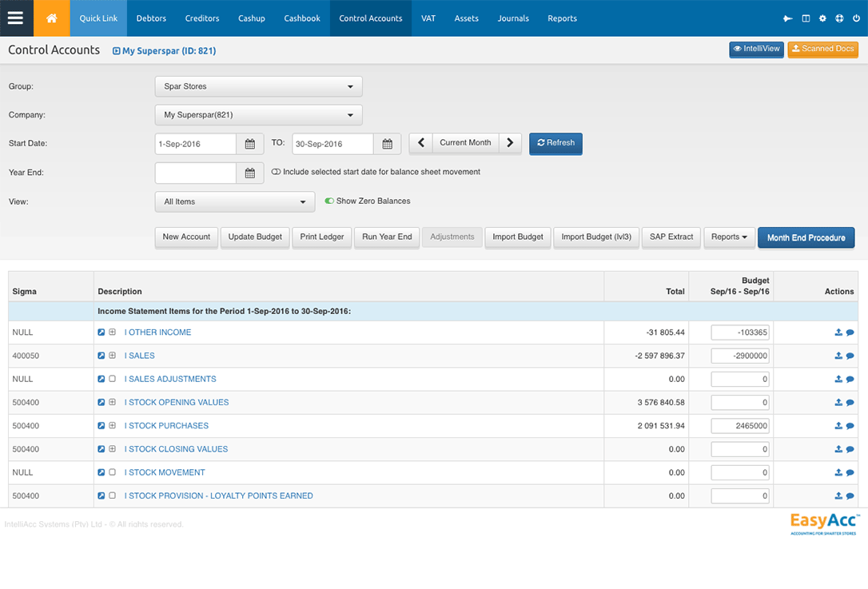The image size is (868, 589).
Task: Click the Print Ledger button
Action: point(321,237)
